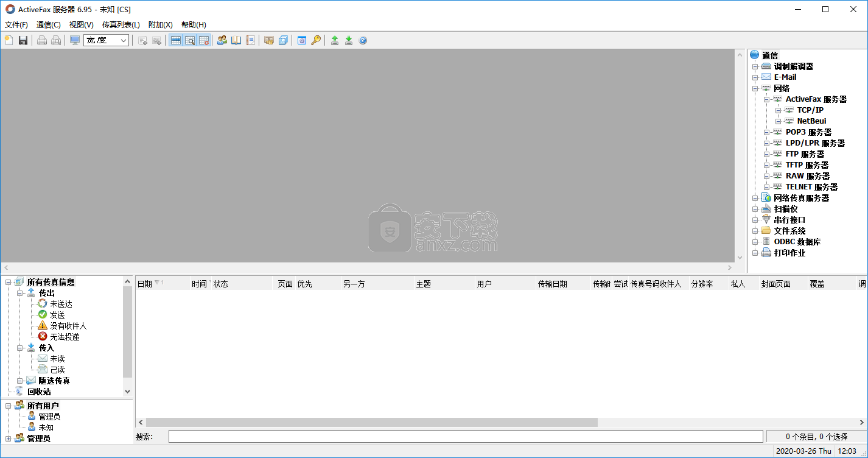The image size is (868, 458).
Task: Select E-Mail in communication tree
Action: 785,77
